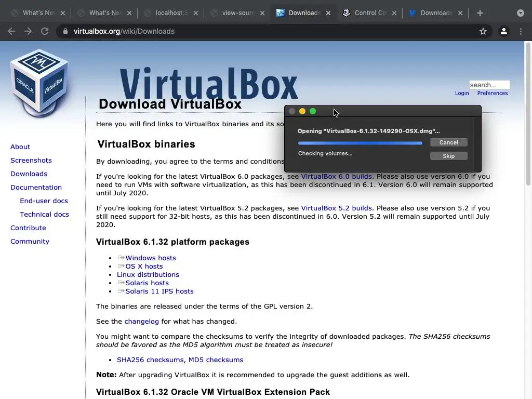Download the OS X hosts package
The width and height of the screenshot is (532, 399).
pyautogui.click(x=144, y=267)
